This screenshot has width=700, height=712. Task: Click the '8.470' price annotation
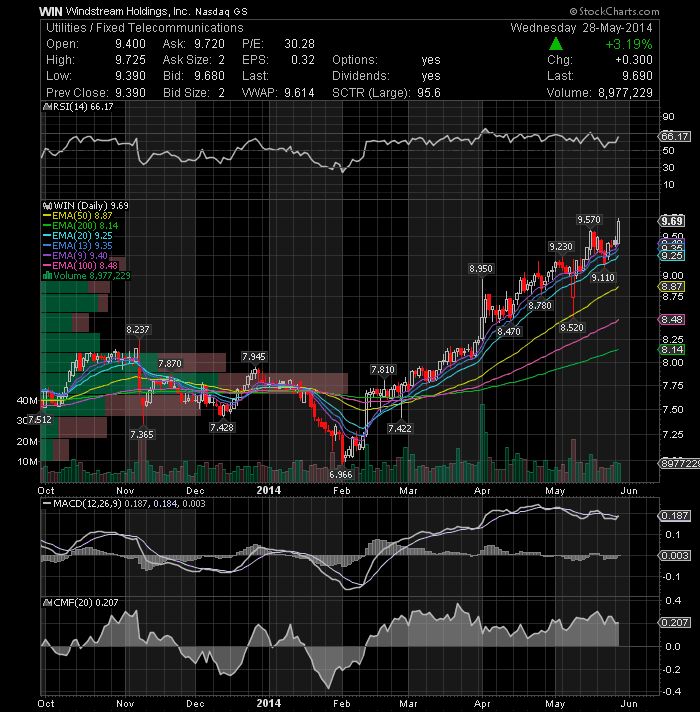(509, 331)
